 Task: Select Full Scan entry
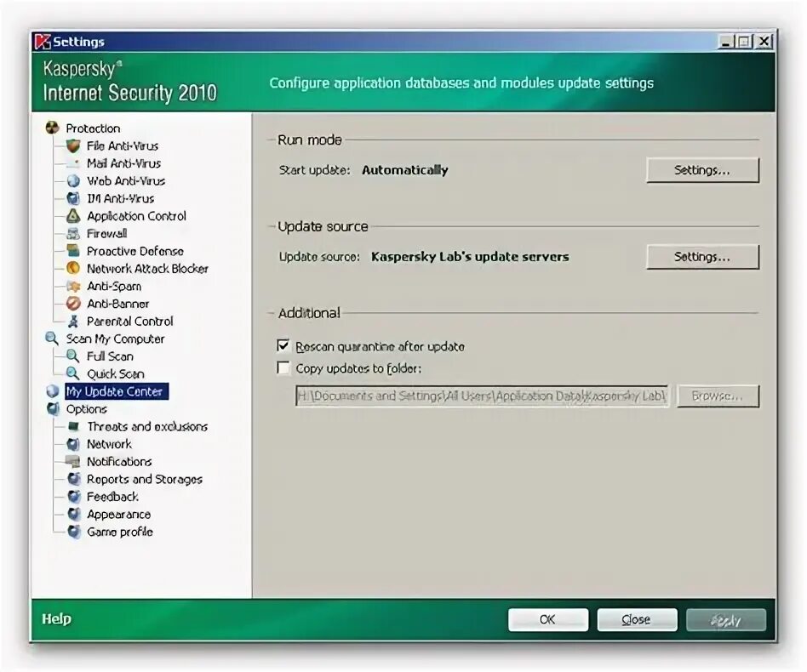pyautogui.click(x=110, y=356)
